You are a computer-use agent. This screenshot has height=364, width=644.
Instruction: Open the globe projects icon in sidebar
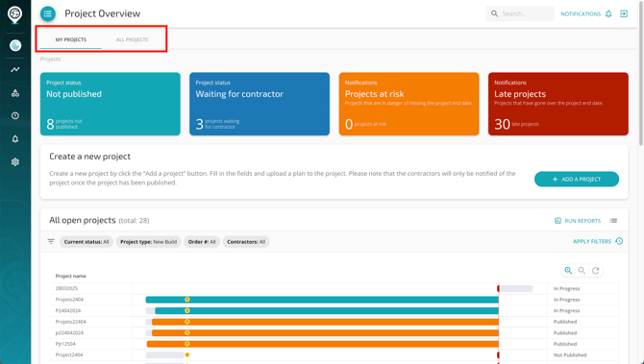[15, 45]
